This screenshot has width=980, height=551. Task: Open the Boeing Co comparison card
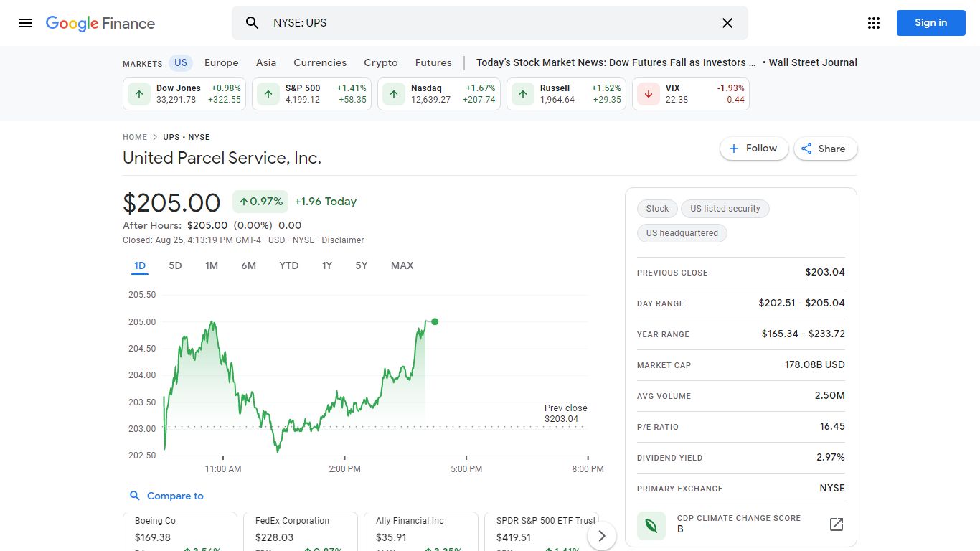179,531
